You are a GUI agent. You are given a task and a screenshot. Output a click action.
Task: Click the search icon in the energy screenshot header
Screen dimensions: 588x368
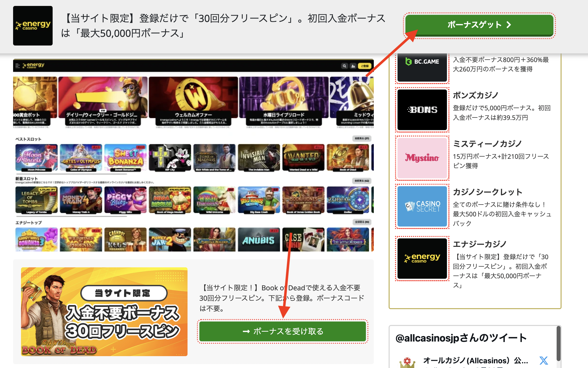344,66
